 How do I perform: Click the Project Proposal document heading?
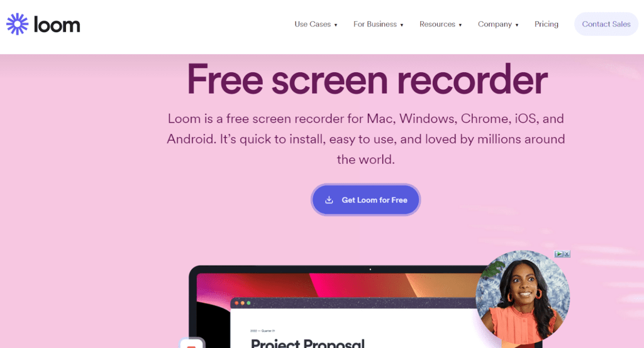pyautogui.click(x=308, y=343)
